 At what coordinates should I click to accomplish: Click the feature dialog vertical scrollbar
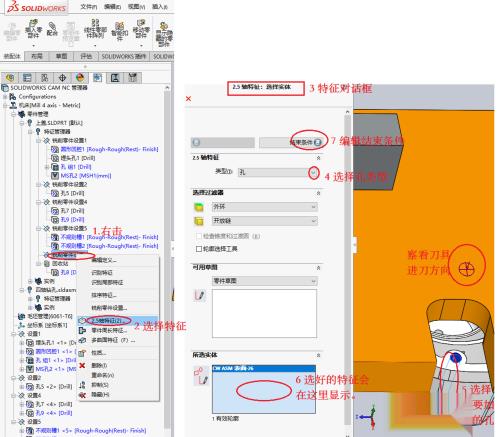pos(348,270)
